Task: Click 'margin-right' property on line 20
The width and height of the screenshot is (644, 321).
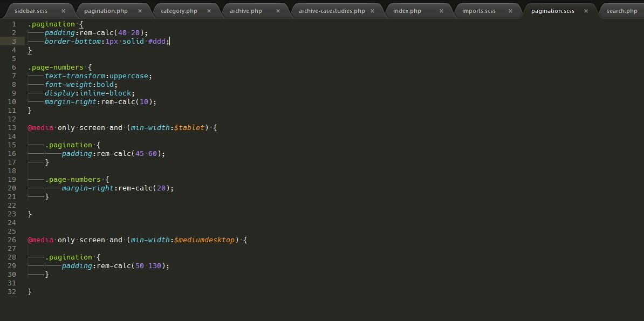Action: (x=88, y=188)
